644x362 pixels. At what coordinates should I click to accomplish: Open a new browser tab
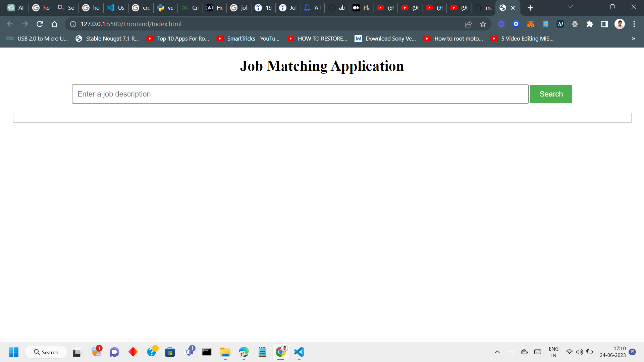point(530,7)
